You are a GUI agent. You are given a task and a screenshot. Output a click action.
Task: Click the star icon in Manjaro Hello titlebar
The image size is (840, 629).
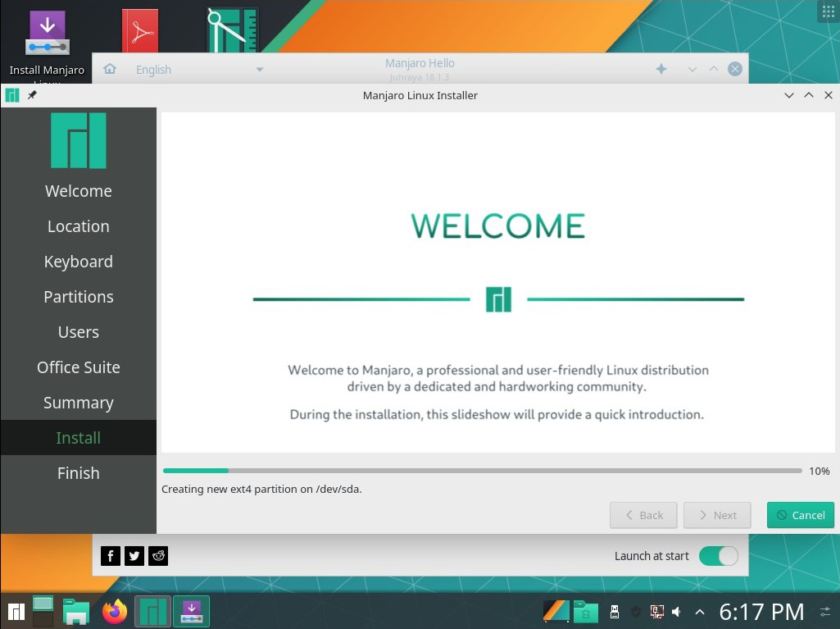pyautogui.click(x=661, y=69)
